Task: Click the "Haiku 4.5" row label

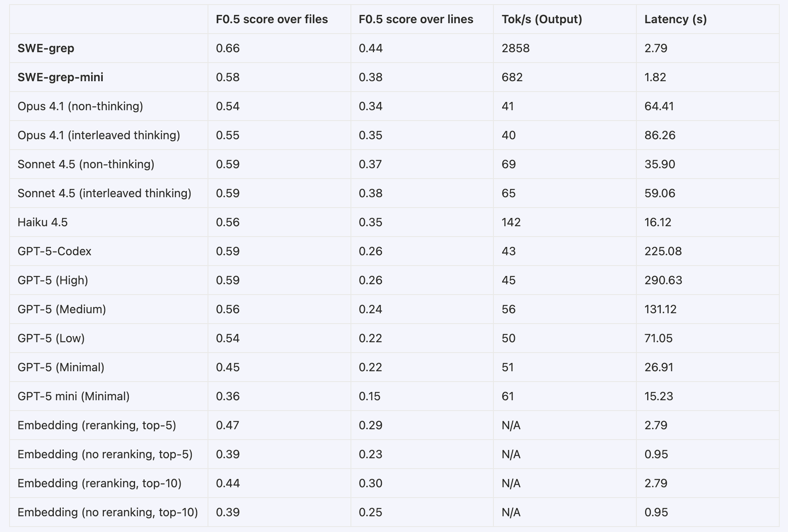Action: (x=43, y=222)
